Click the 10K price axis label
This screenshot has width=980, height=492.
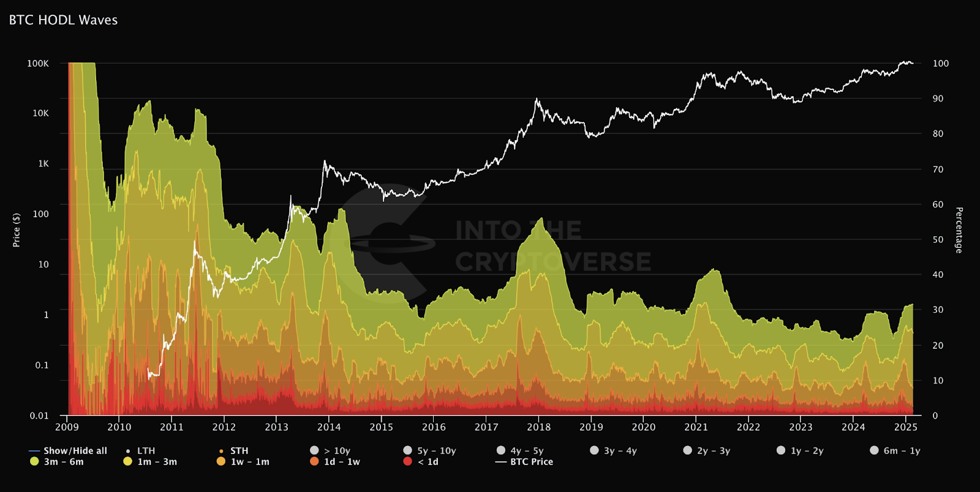coord(40,113)
